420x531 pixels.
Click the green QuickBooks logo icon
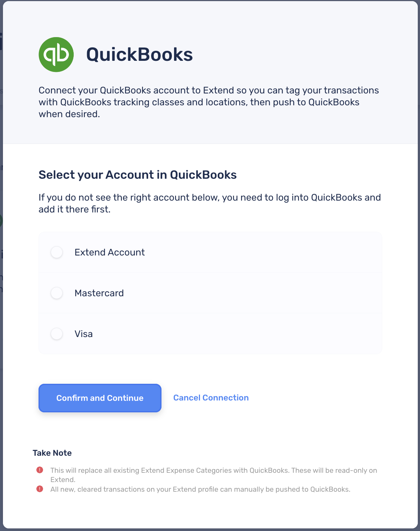[56, 55]
